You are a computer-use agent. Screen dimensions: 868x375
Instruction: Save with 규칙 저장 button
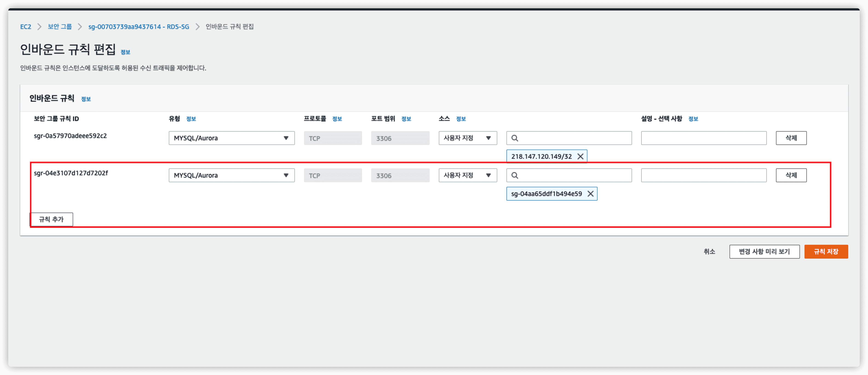click(x=826, y=252)
